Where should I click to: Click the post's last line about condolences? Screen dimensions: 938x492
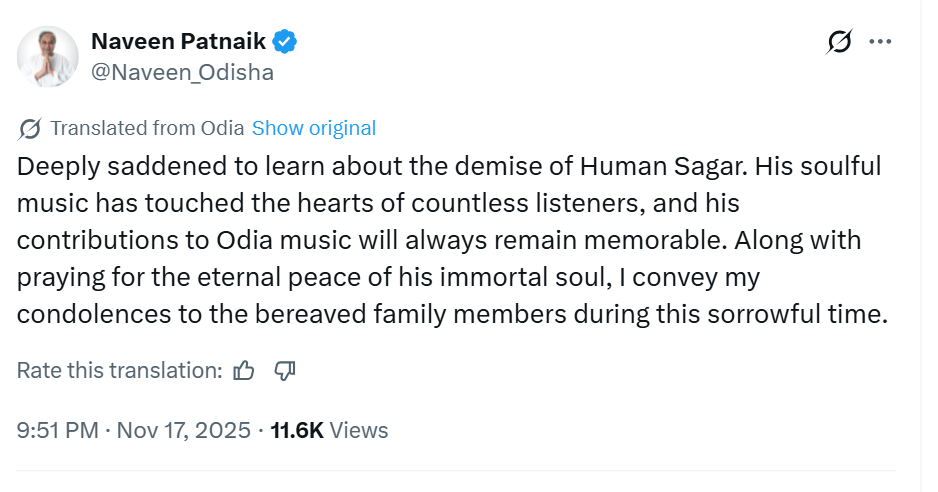(452, 314)
